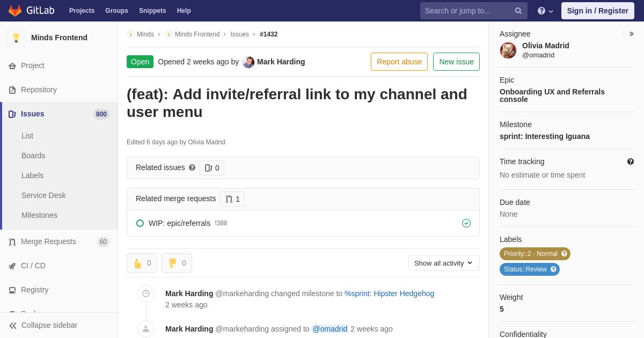Open the sprint: Interesting Iguana milestone
Image resolution: width=644 pixels, height=338 pixels.
coord(545,136)
